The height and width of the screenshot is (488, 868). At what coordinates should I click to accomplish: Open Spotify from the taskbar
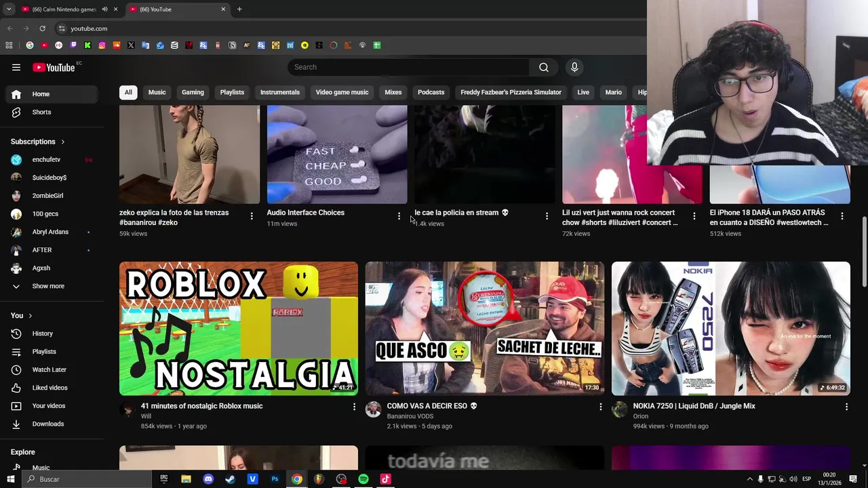pyautogui.click(x=363, y=479)
